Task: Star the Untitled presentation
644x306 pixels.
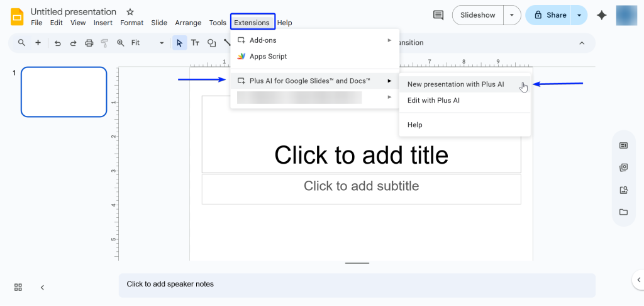Action: tap(130, 12)
